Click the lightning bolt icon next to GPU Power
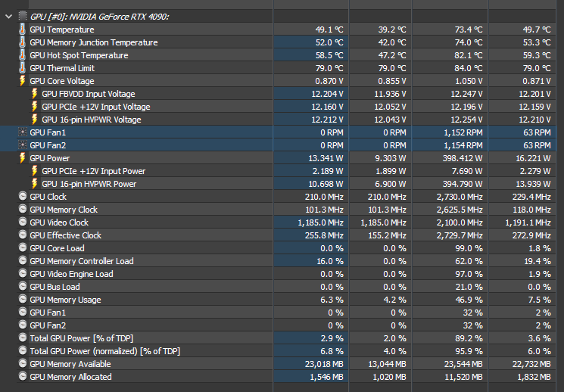Image resolution: width=564 pixels, height=392 pixels. [x=23, y=158]
